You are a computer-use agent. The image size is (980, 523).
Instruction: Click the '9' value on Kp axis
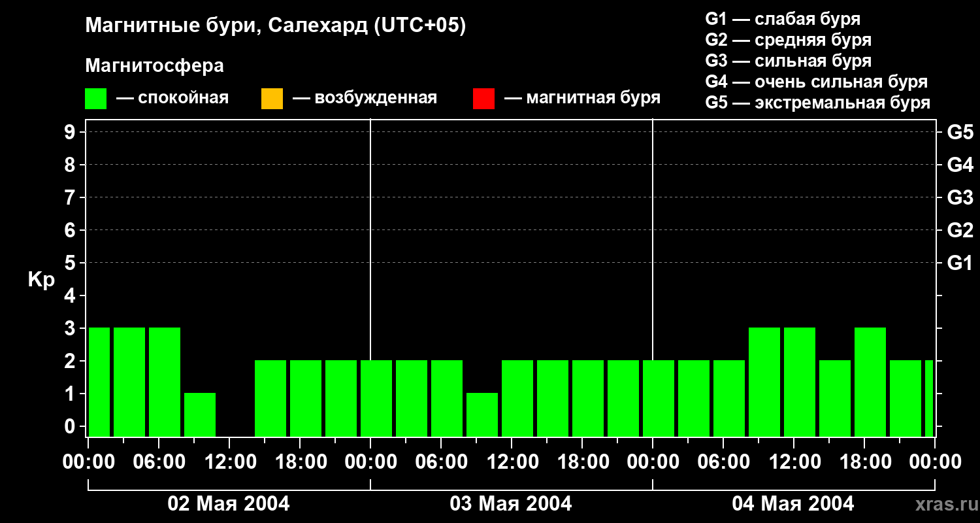coord(71,133)
